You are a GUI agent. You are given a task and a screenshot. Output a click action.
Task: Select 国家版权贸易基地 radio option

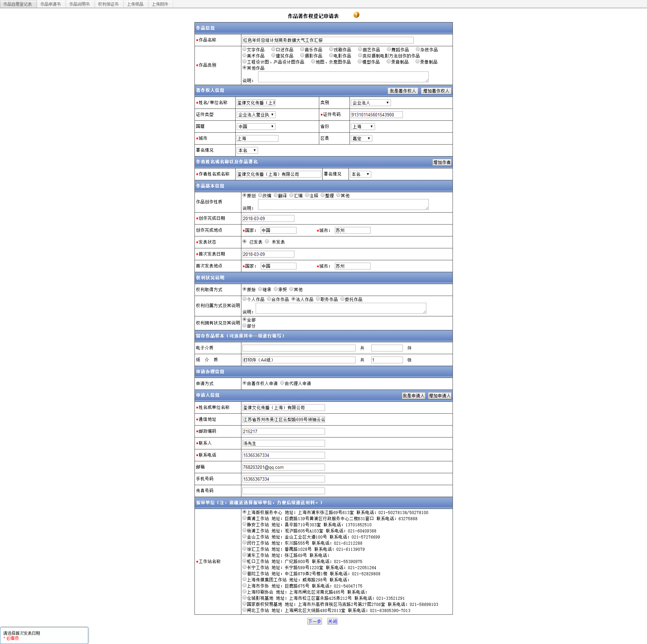244,604
